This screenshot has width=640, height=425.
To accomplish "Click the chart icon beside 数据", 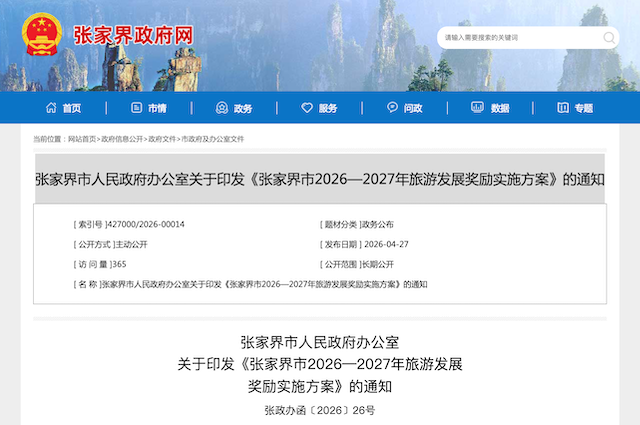I will click(478, 107).
